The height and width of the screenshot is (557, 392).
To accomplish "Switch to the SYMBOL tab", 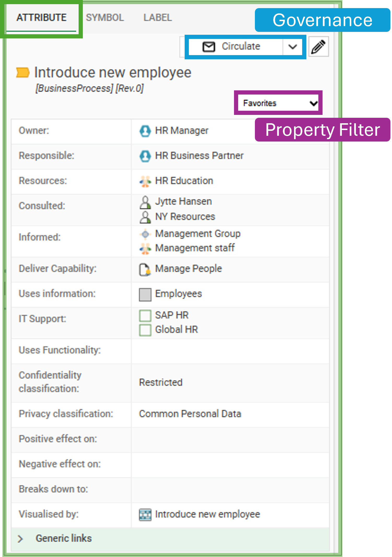I will coord(105,17).
